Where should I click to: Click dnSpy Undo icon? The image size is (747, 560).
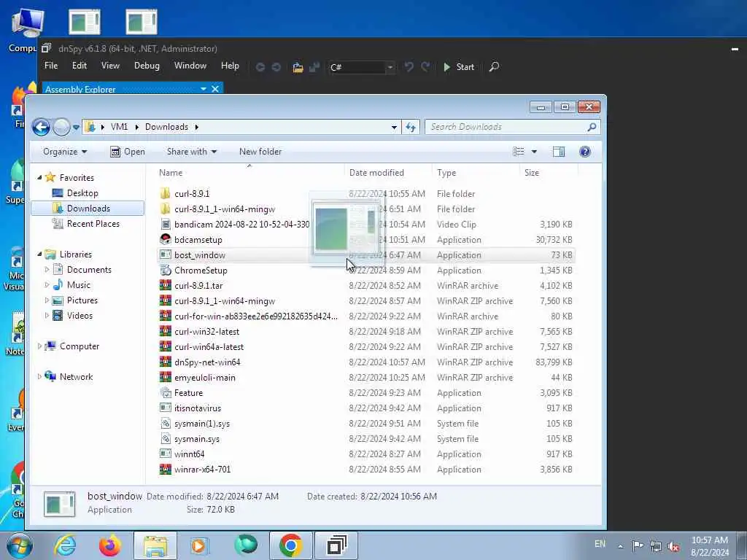(409, 66)
